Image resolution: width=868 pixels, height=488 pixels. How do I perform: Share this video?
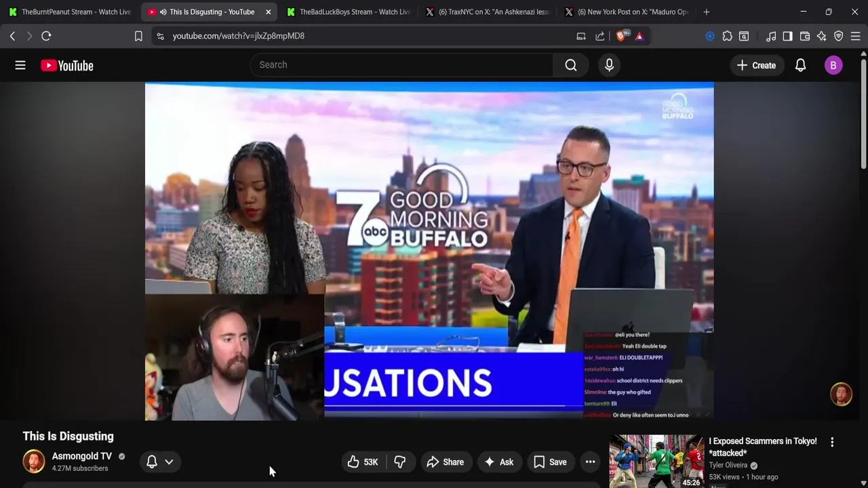(445, 462)
